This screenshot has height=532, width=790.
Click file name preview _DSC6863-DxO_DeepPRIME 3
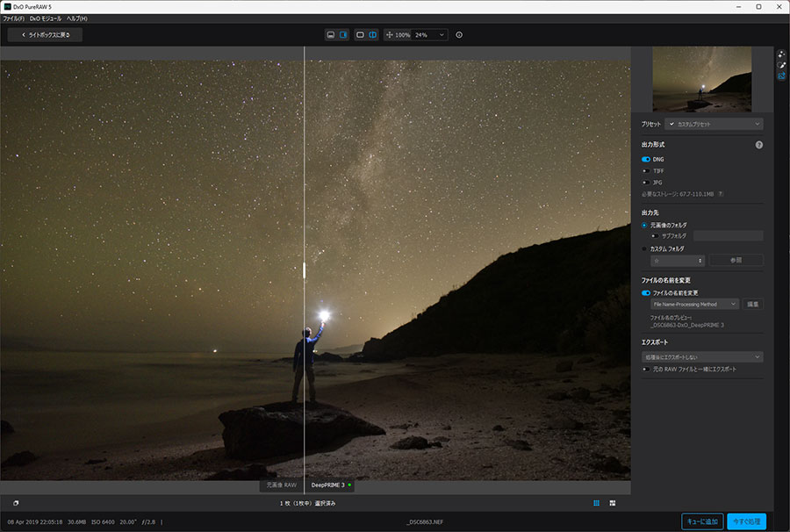687,325
